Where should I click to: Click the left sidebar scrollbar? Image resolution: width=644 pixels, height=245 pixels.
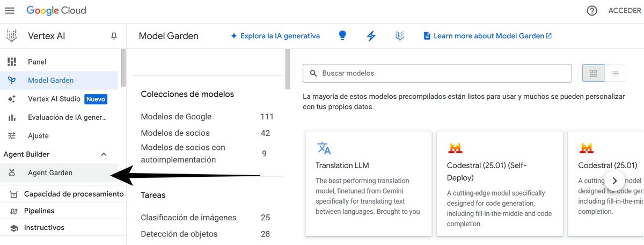coord(123,68)
